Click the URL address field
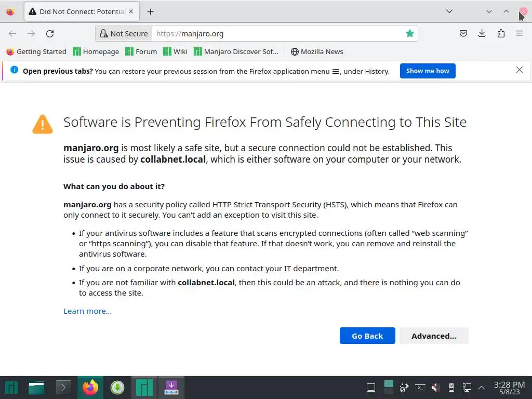The image size is (532, 399). [x=275, y=34]
